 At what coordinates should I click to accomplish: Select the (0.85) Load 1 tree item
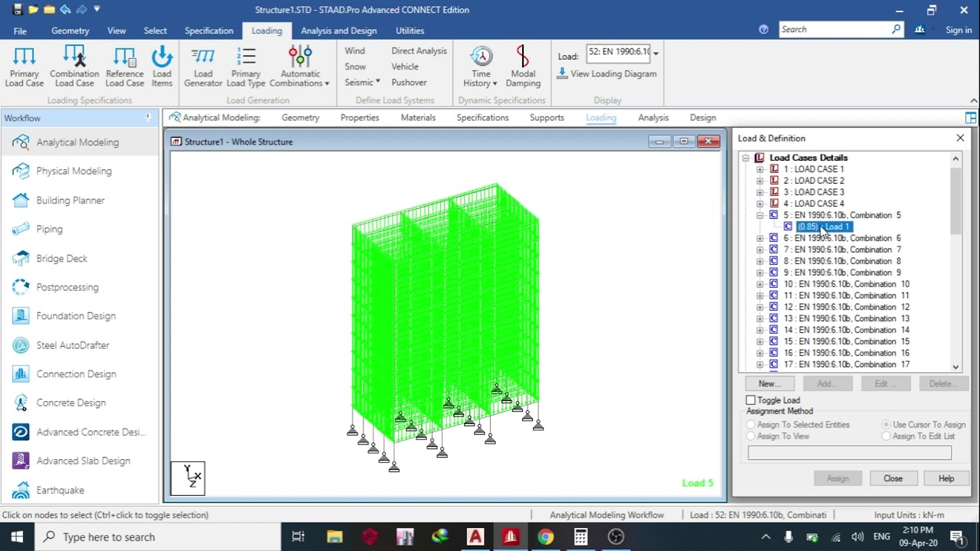(825, 227)
